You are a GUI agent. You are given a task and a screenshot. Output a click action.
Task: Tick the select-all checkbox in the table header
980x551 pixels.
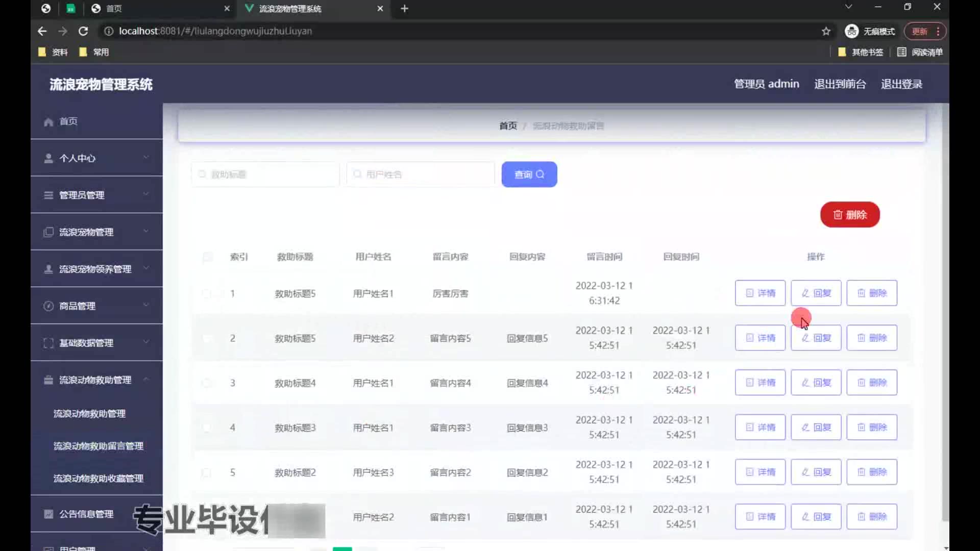[x=207, y=257]
